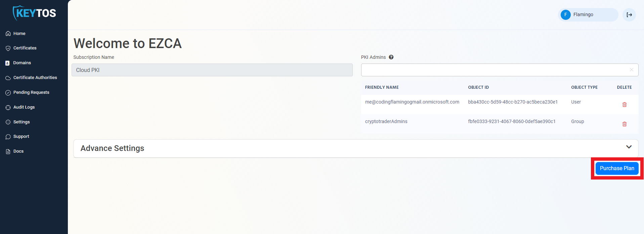644x234 pixels.
Task: Click the Subscription Name field Cloud PKI
Action: 212,70
